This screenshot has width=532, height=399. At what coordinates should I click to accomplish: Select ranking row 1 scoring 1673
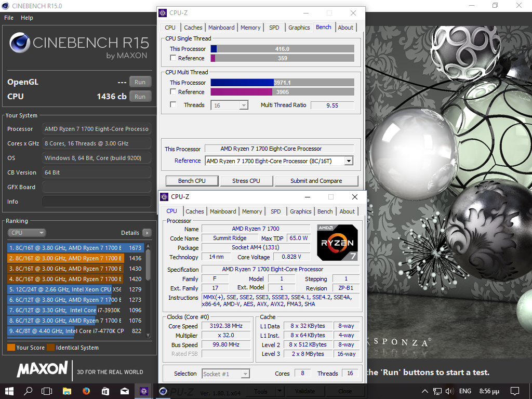(x=75, y=248)
